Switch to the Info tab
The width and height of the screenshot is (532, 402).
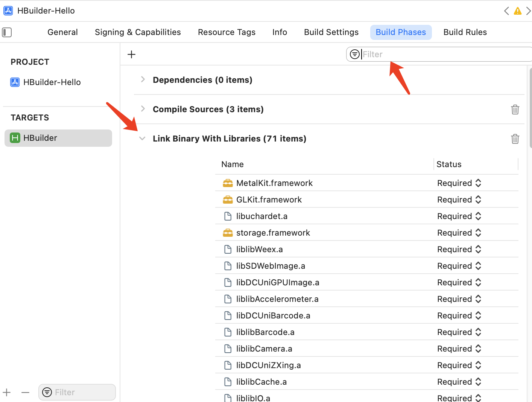(x=280, y=32)
